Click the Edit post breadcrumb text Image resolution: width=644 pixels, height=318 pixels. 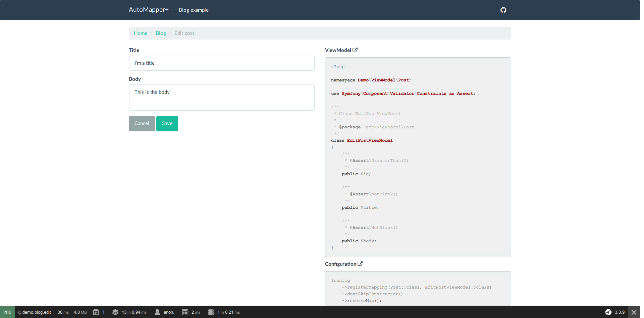click(184, 33)
